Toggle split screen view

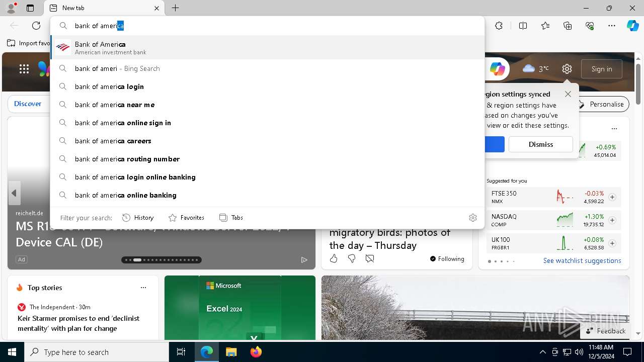pos(523,26)
